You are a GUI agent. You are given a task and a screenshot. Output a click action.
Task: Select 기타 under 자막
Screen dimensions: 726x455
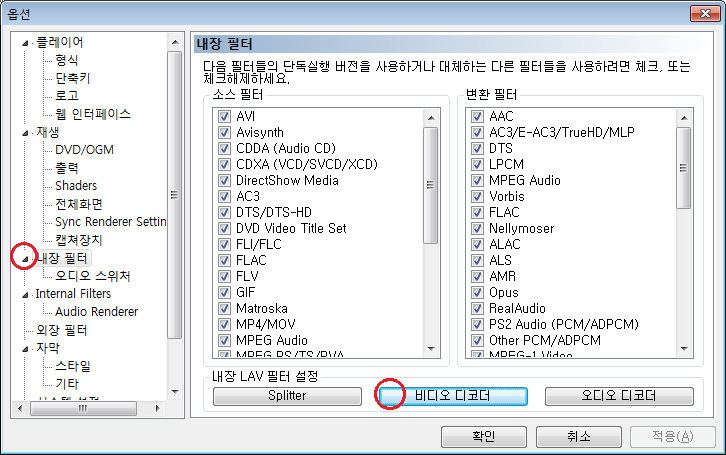tap(67, 384)
